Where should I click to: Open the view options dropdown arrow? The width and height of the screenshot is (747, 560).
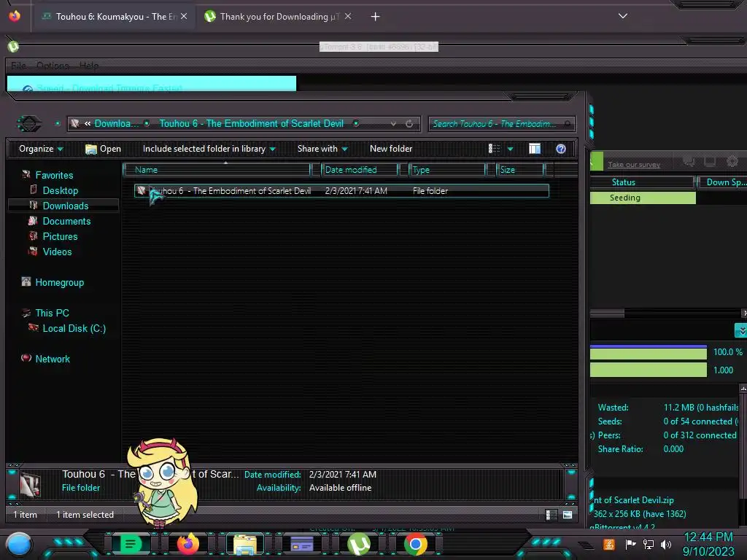tap(510, 149)
